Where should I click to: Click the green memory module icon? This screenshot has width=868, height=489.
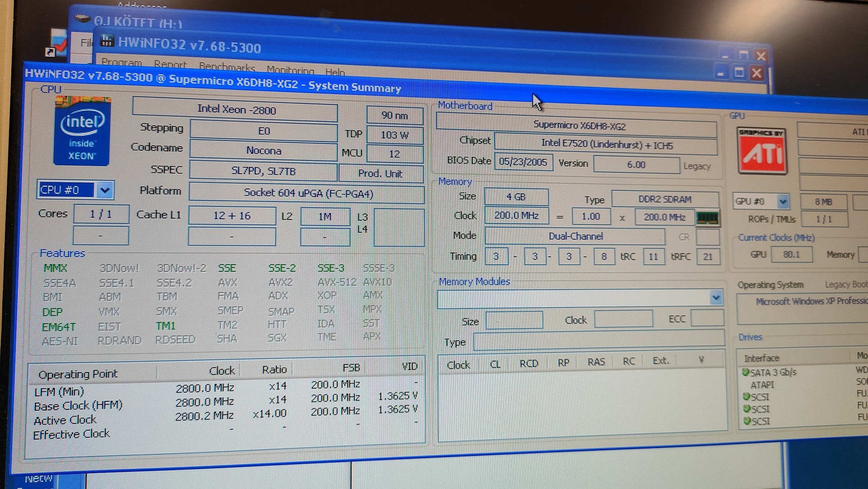click(x=707, y=218)
